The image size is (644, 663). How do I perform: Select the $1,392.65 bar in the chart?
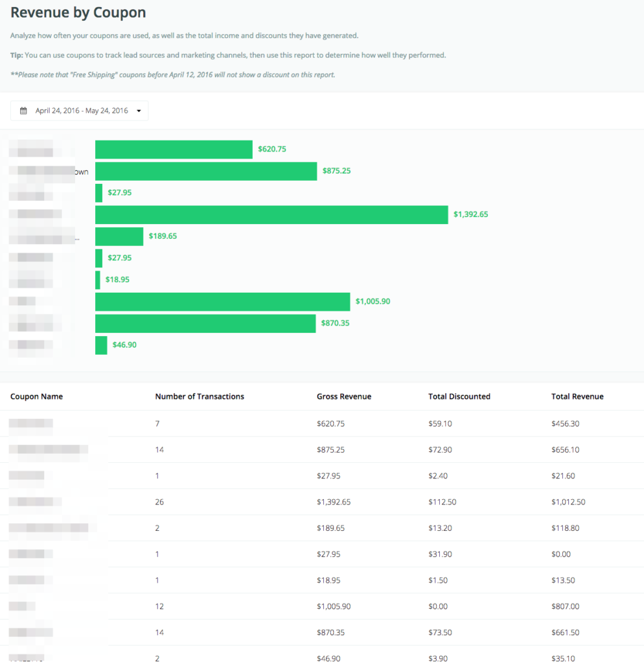click(x=272, y=214)
